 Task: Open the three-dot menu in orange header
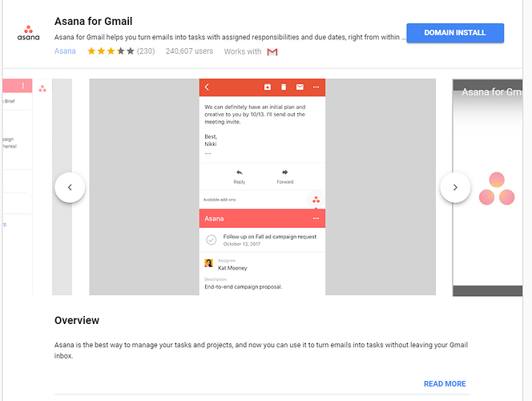[x=316, y=87]
